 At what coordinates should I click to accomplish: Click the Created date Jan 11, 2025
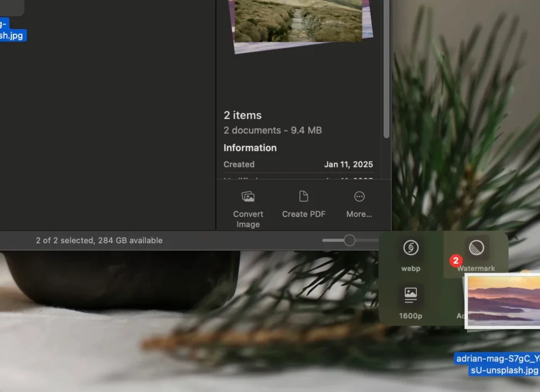[349, 164]
